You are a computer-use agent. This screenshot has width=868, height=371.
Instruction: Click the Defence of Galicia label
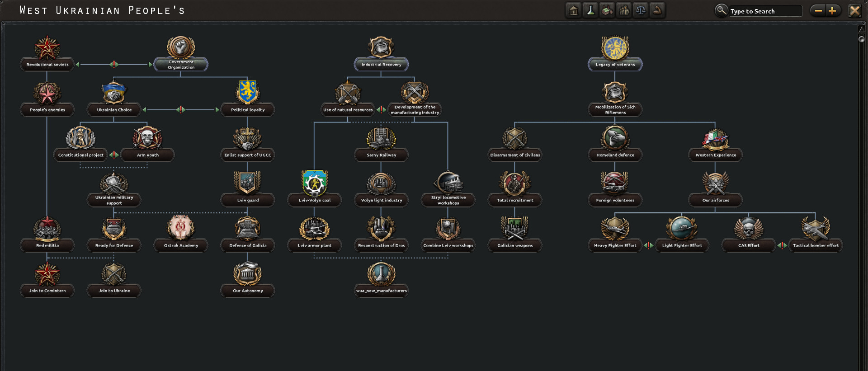248,245
